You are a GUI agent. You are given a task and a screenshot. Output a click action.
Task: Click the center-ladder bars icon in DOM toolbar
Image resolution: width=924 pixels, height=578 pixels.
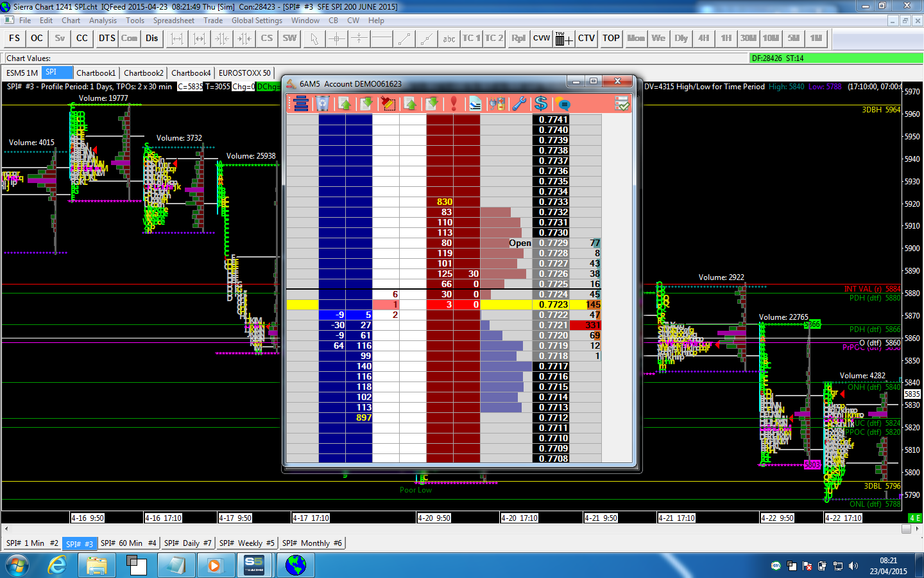tap(301, 103)
